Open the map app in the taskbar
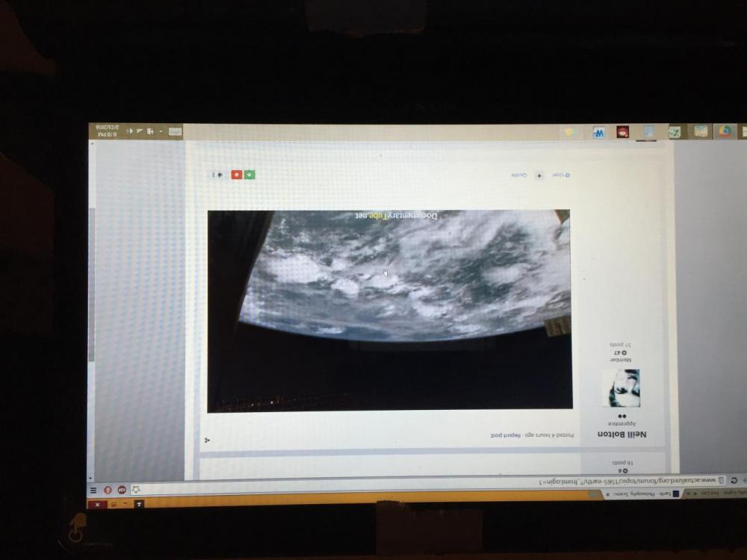 point(675,132)
